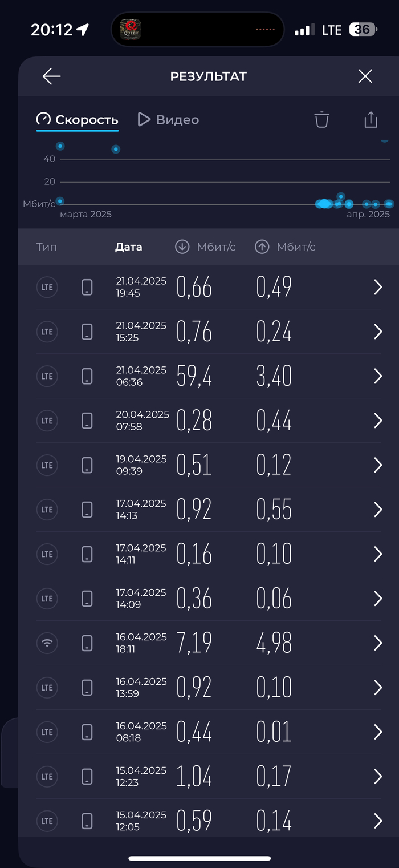Select the Скорость tab
Viewport: 399px width, 868px height.
(78, 120)
